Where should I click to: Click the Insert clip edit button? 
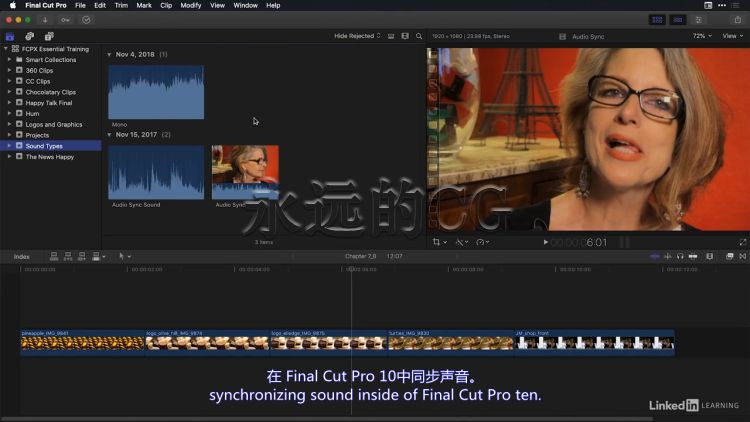(68, 256)
